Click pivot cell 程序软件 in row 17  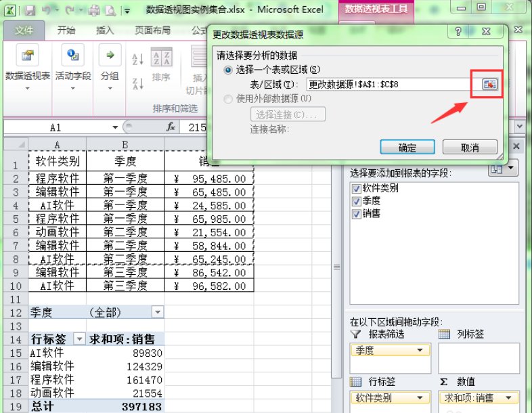(x=58, y=379)
